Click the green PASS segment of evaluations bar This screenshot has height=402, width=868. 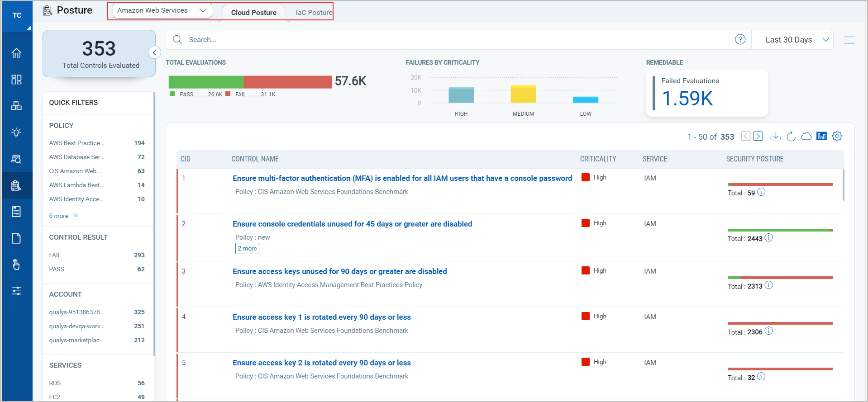(x=206, y=82)
